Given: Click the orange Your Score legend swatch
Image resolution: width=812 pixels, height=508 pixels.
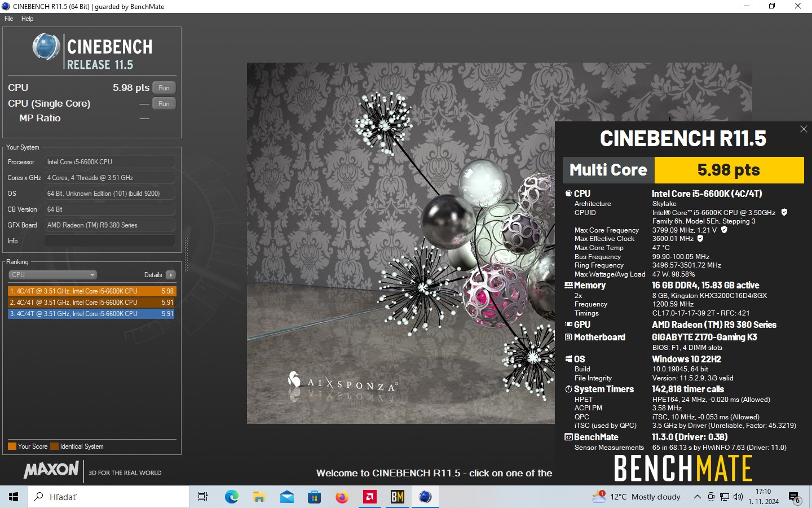Looking at the screenshot, I should [12, 446].
